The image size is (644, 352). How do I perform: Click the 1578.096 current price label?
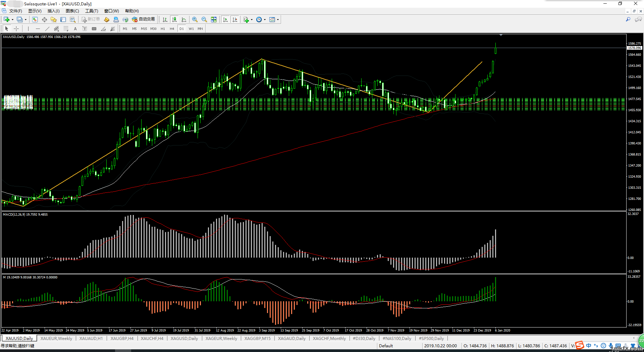click(634, 48)
